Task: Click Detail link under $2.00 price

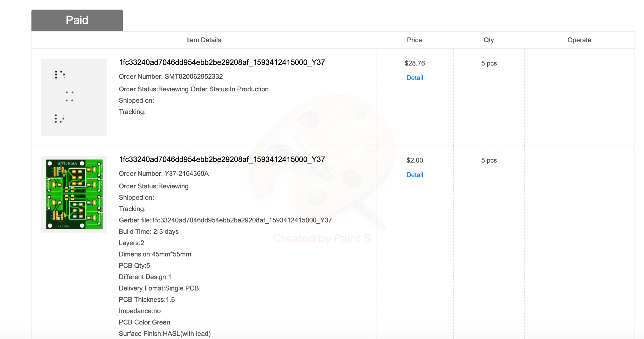Action: click(x=415, y=175)
